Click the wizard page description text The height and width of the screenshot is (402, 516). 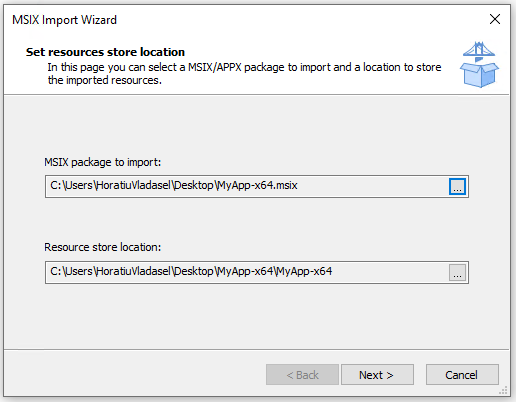244,74
